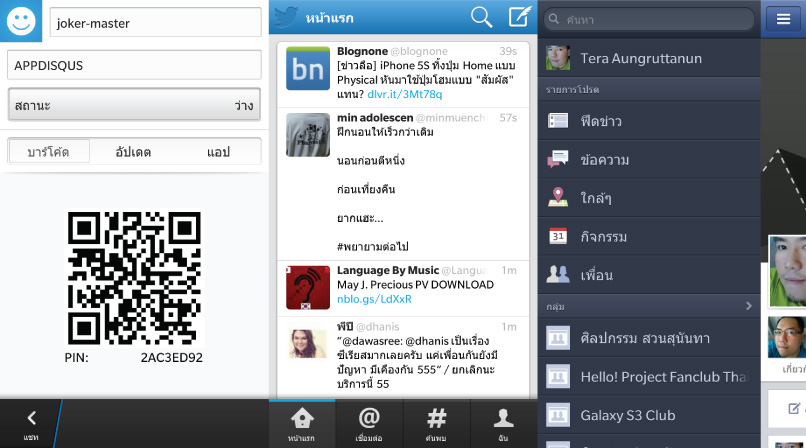Edit the APPDISQUS status message field
Viewport: 806px width, 448px height.
(x=134, y=65)
